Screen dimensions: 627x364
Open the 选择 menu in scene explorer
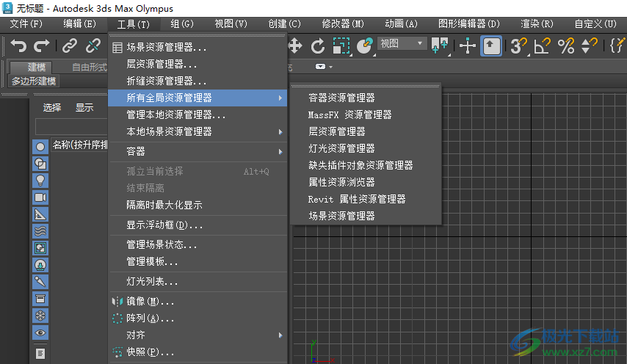click(52, 107)
